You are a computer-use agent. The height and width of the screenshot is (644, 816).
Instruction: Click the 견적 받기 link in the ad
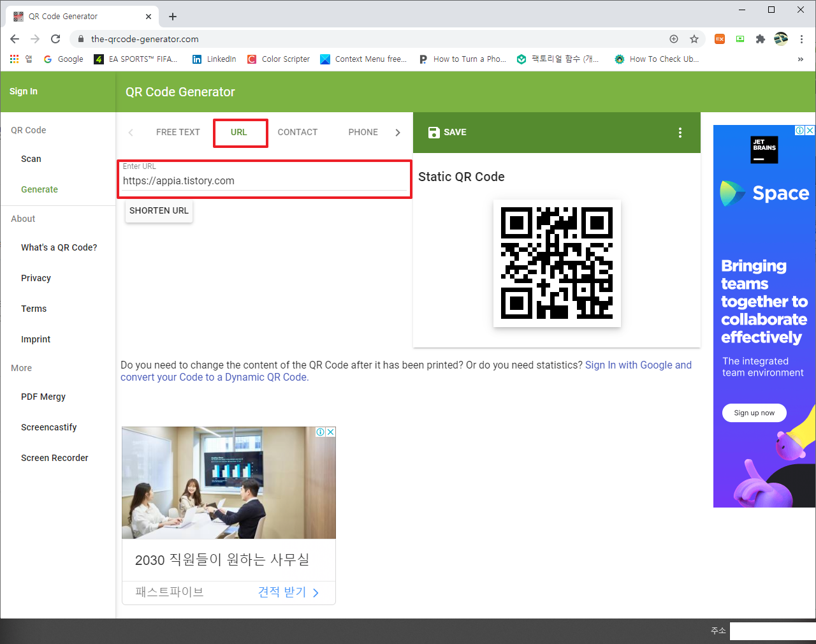(x=288, y=592)
